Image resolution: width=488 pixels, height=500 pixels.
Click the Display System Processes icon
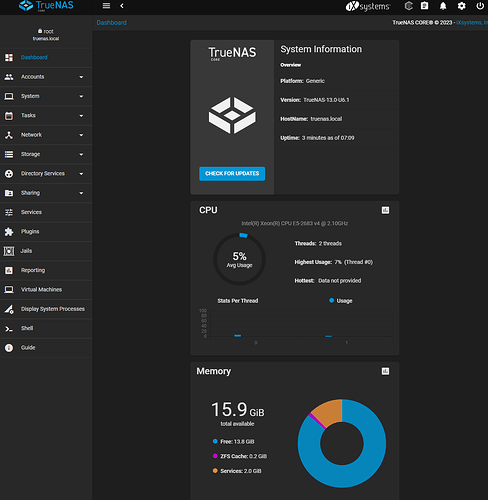click(9, 309)
